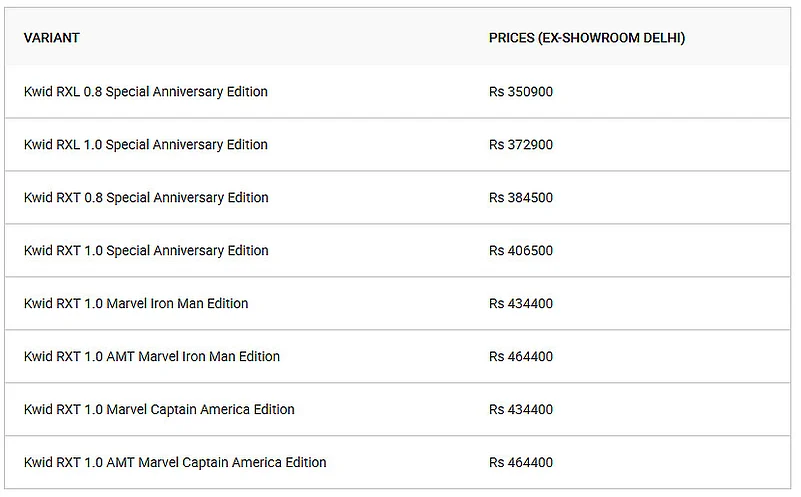Click Kwid RXT 1.0 Marvel Captain America Edition
The image size is (801, 497).
[x=159, y=409]
